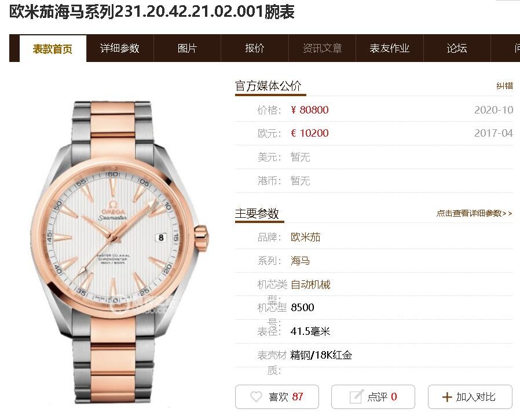Click the ¥ 80800 price value
520x420 pixels.
coord(309,110)
